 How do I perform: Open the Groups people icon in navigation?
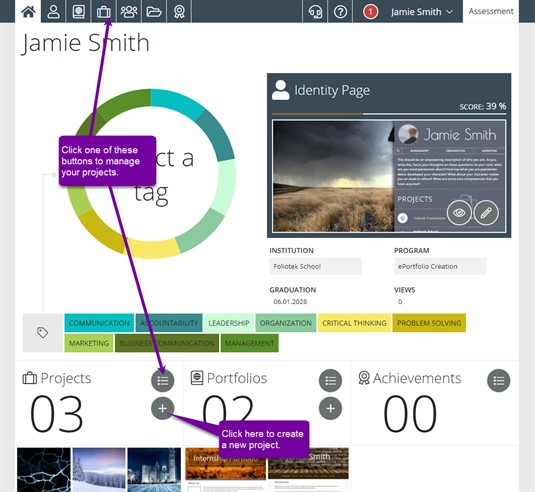tap(129, 12)
